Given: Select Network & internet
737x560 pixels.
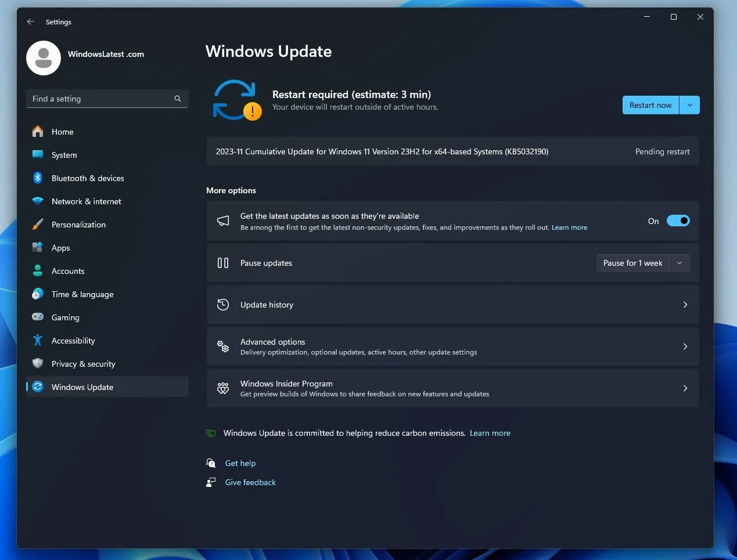Looking at the screenshot, I should [107, 201].
